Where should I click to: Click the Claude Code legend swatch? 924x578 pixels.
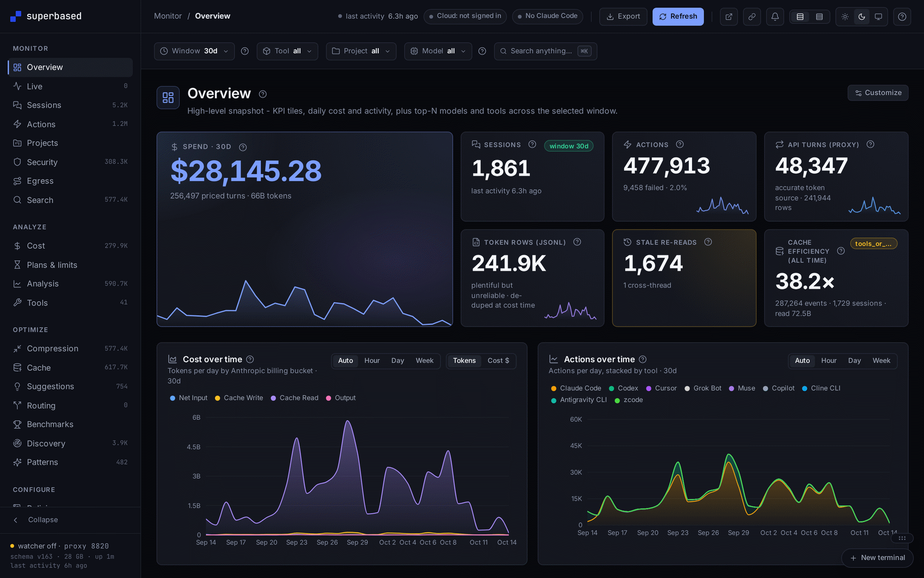point(553,388)
